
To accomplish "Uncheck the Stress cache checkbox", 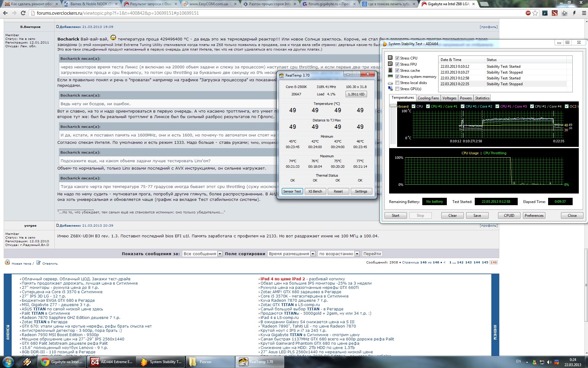I will pos(397,70).
